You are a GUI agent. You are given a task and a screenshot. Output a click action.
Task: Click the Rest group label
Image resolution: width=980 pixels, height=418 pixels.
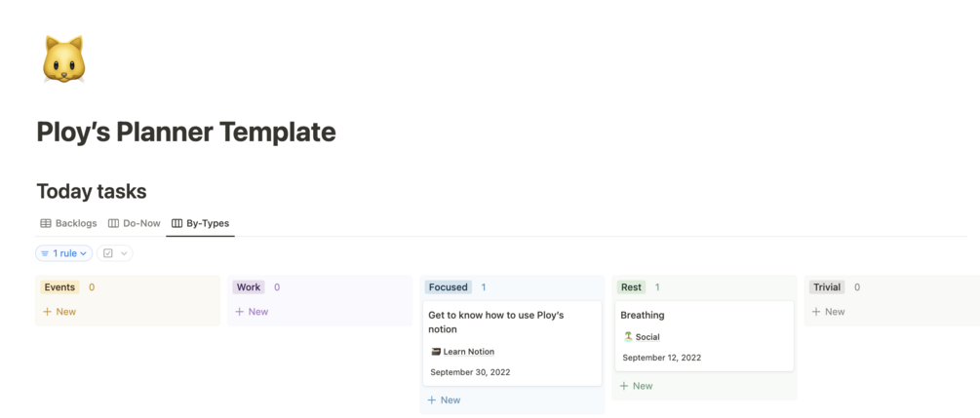[631, 287]
